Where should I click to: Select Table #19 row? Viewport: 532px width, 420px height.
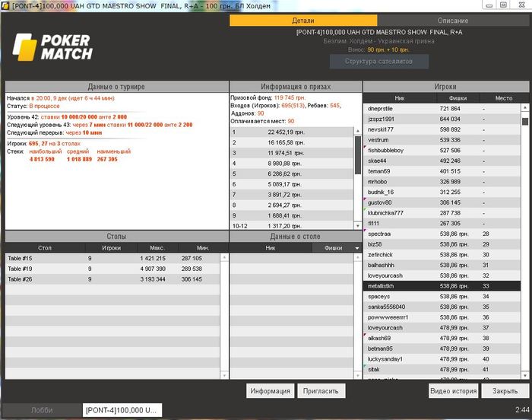click(112, 269)
